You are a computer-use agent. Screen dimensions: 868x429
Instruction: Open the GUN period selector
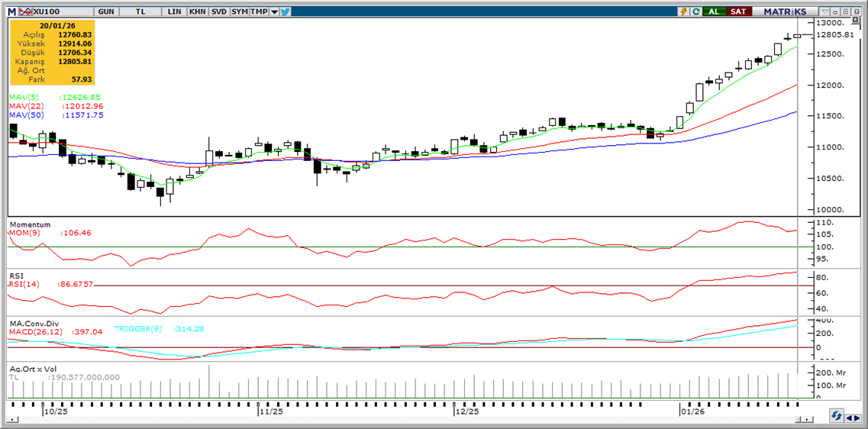[x=106, y=11]
